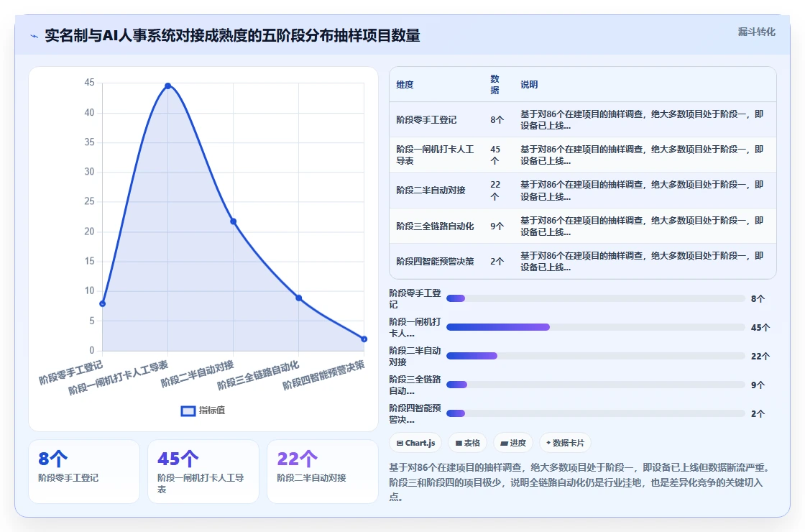The width and height of the screenshot is (805, 532).
Task: Open the 22个 阶段二半自动对接 stat card
Action: pyautogui.click(x=323, y=472)
